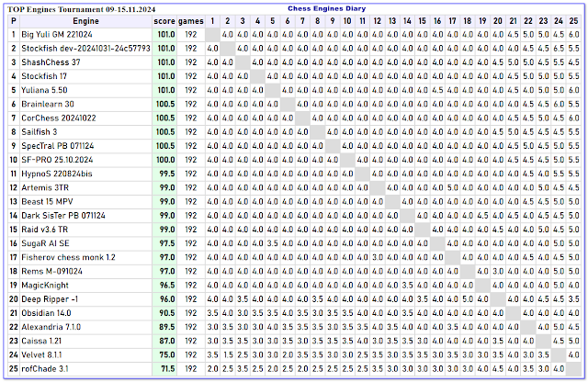Select engine name 'Raid v3.6 TR'
Screen dimensions: 588x382
45,230
